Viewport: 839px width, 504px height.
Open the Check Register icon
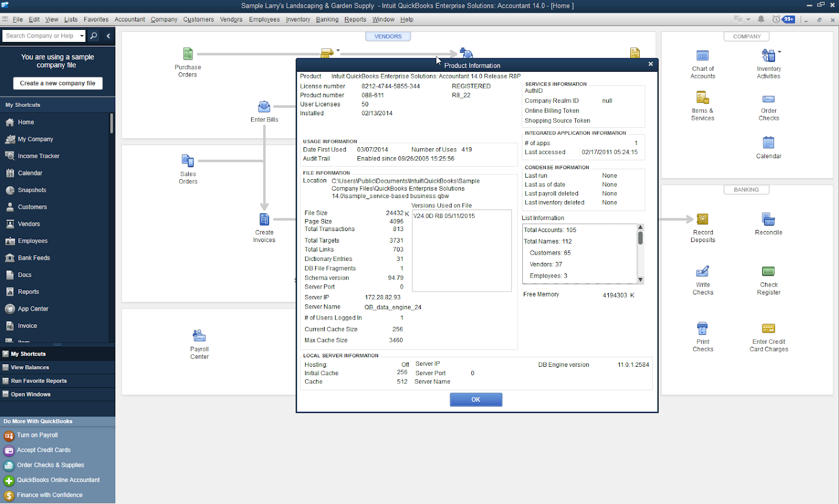tap(769, 271)
